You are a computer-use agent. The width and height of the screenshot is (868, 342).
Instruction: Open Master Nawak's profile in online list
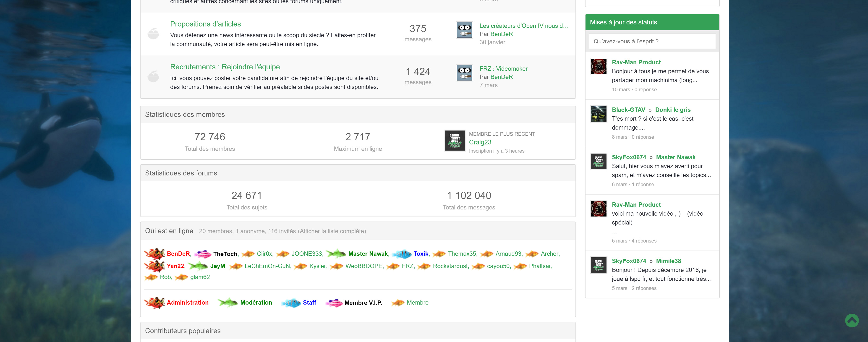coord(368,254)
